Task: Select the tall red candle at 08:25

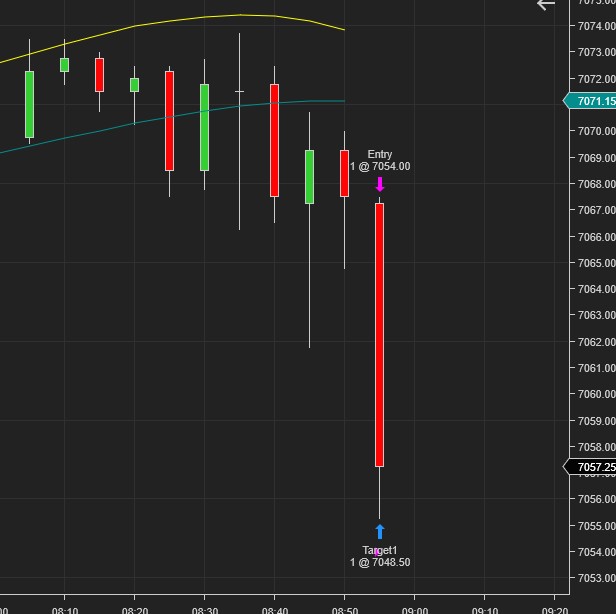Action: [x=169, y=120]
